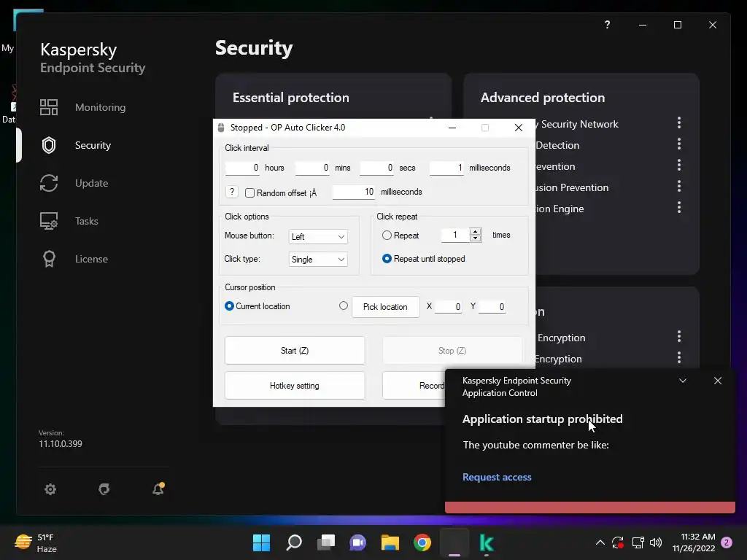This screenshot has width=747, height=560.
Task: Choose Current location cursor position
Action: point(229,306)
